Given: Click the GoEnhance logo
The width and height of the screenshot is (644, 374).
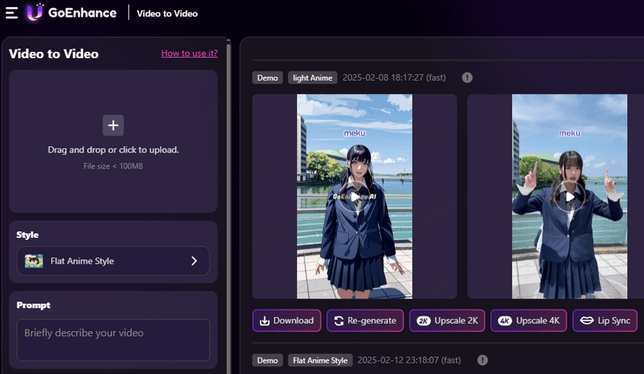Looking at the screenshot, I should click(71, 13).
